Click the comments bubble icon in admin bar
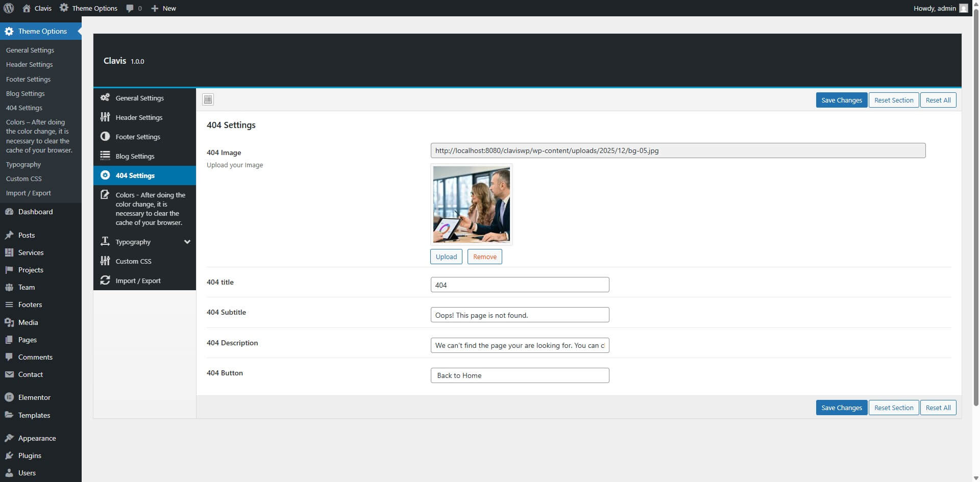 (x=130, y=8)
